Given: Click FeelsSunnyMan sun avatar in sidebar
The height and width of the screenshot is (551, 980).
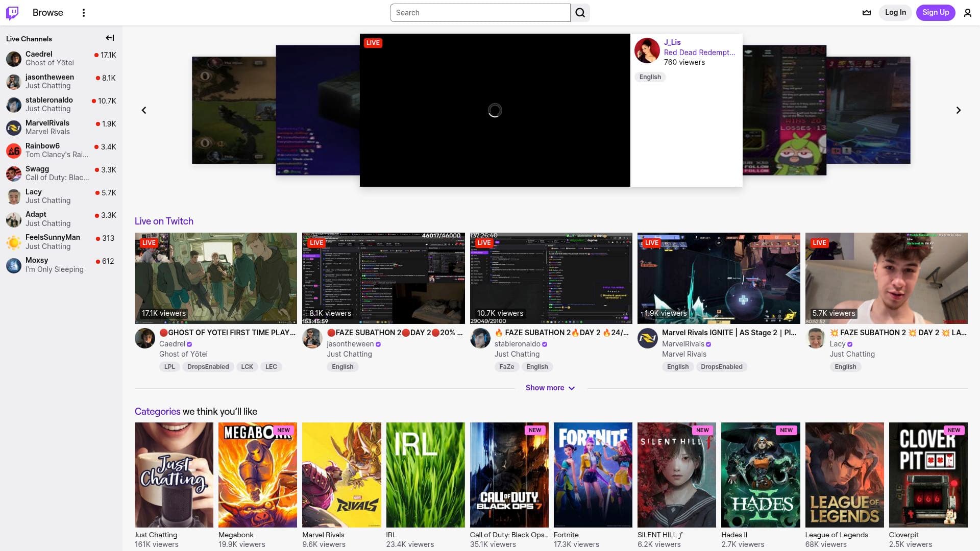Looking at the screenshot, I should point(14,242).
